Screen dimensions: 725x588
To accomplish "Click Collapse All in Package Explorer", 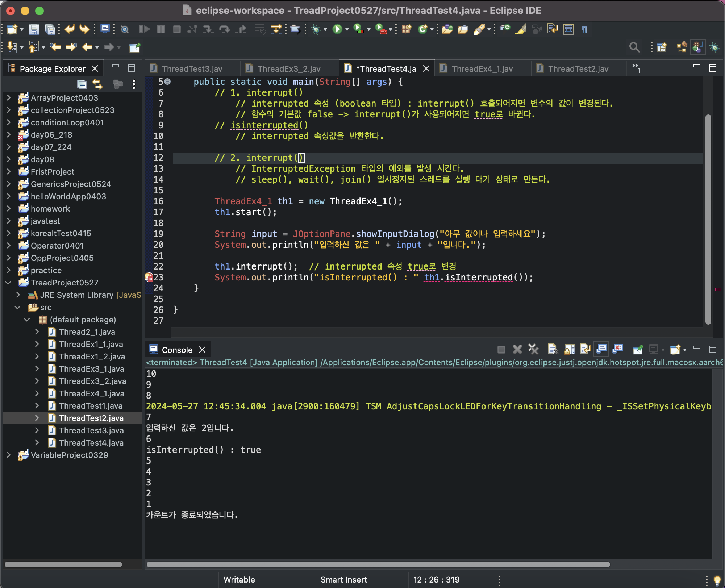I will click(82, 84).
